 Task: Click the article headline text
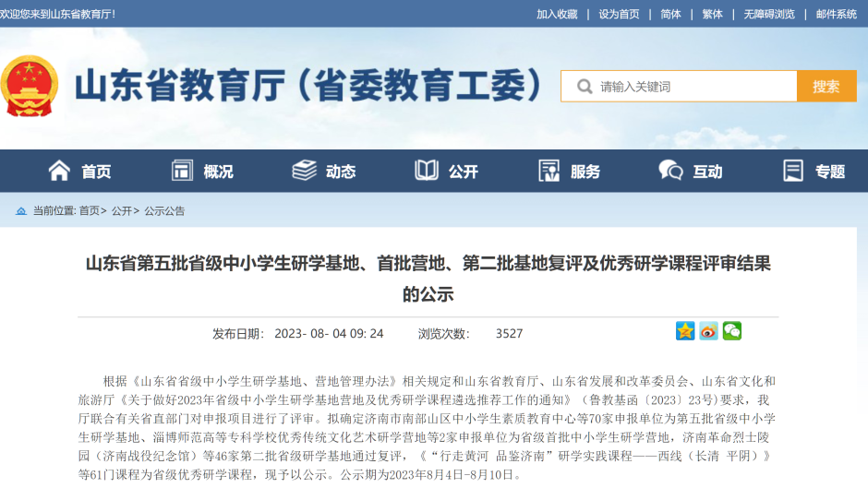428,279
